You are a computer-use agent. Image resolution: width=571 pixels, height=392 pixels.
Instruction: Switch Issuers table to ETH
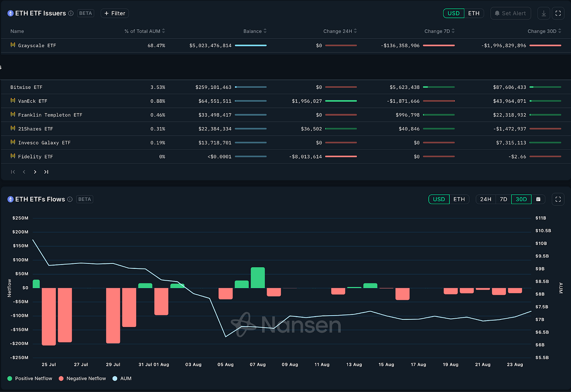474,13
